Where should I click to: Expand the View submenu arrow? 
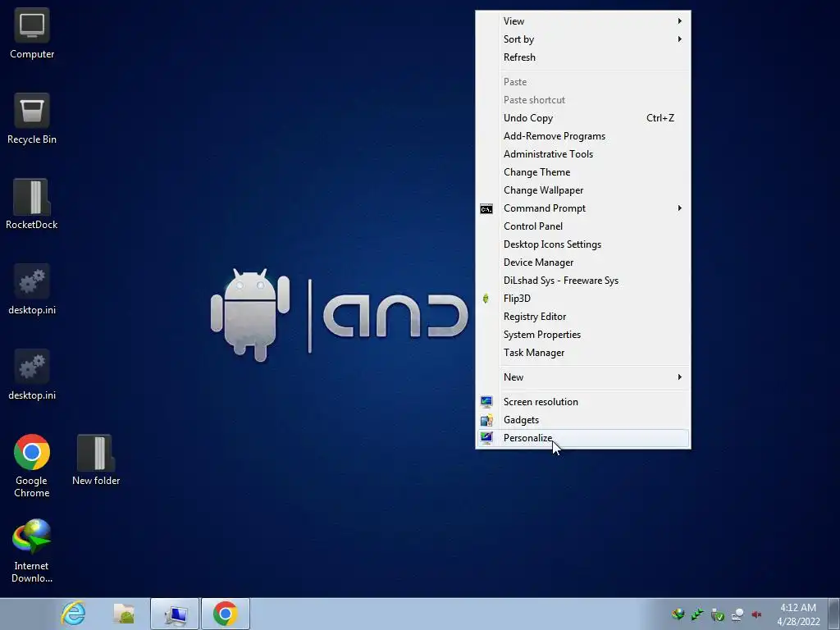point(679,21)
